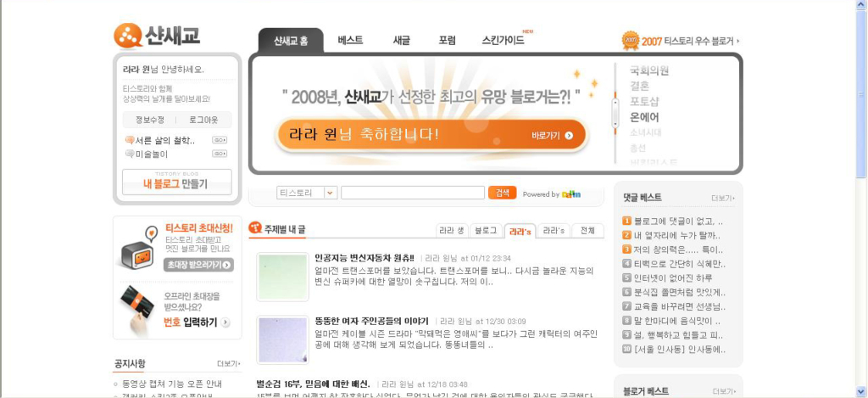
Task: Switch to the 새글 tab
Action: point(401,41)
